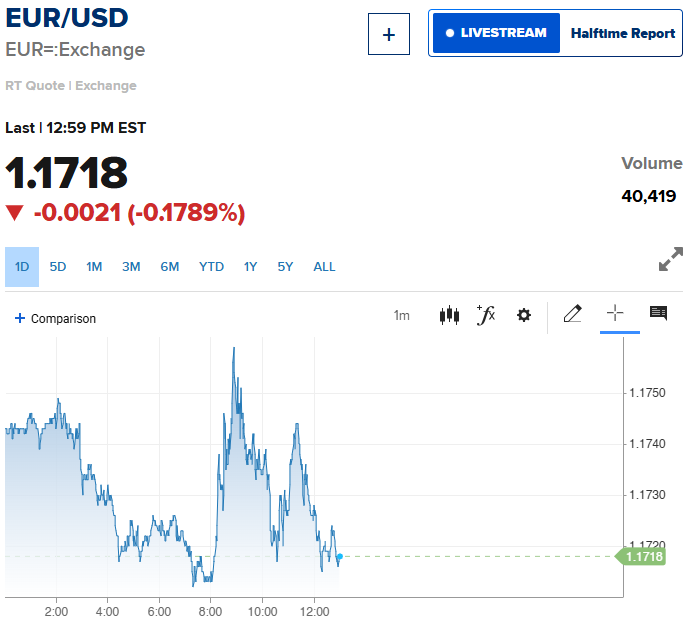Select the 1D time range tab
The width and height of the screenshot is (693, 623).
(x=22, y=267)
